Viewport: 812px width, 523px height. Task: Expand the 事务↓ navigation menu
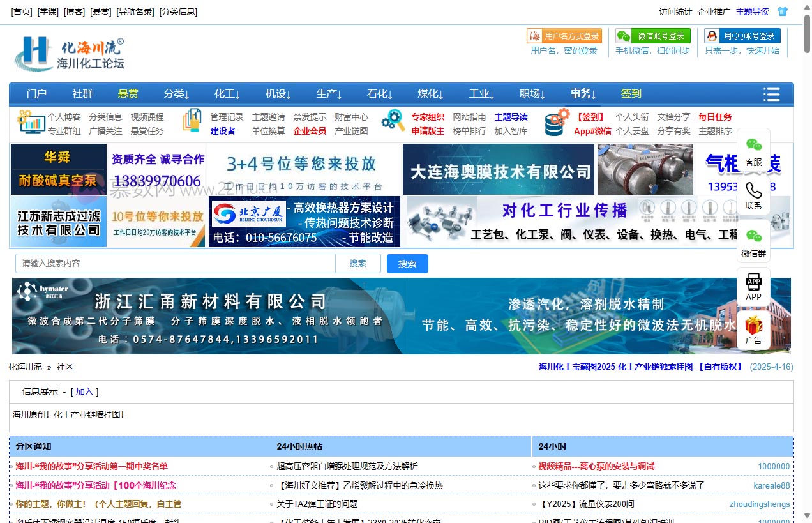coord(583,94)
